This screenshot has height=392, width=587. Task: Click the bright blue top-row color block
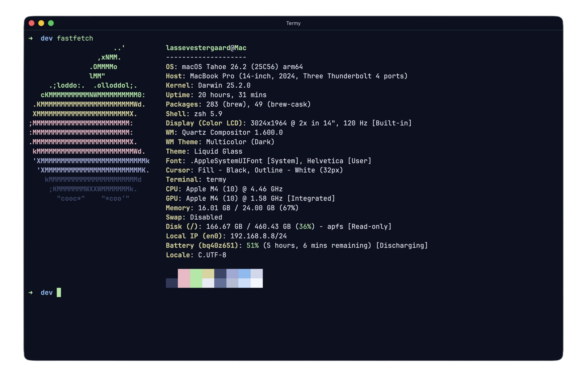[244, 274]
